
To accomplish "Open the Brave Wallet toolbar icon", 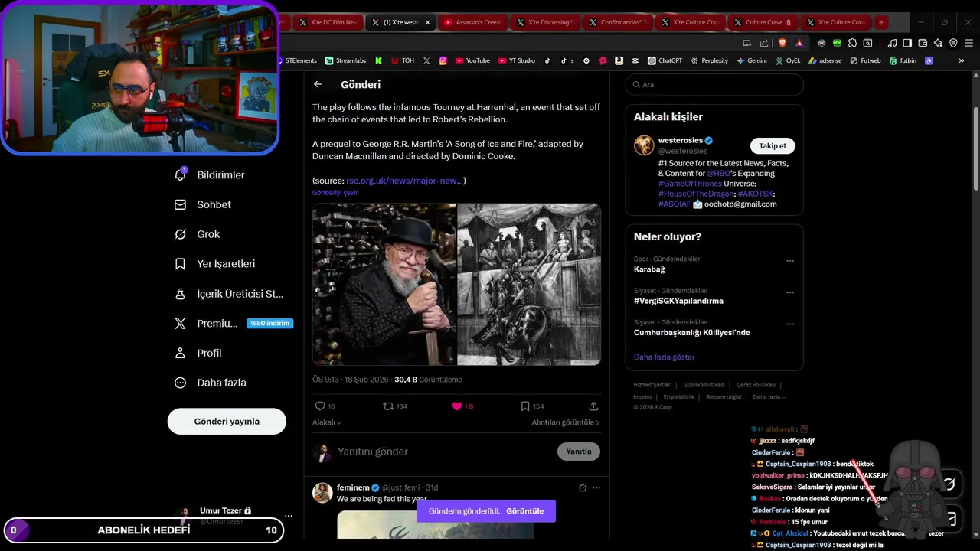I will 923,43.
